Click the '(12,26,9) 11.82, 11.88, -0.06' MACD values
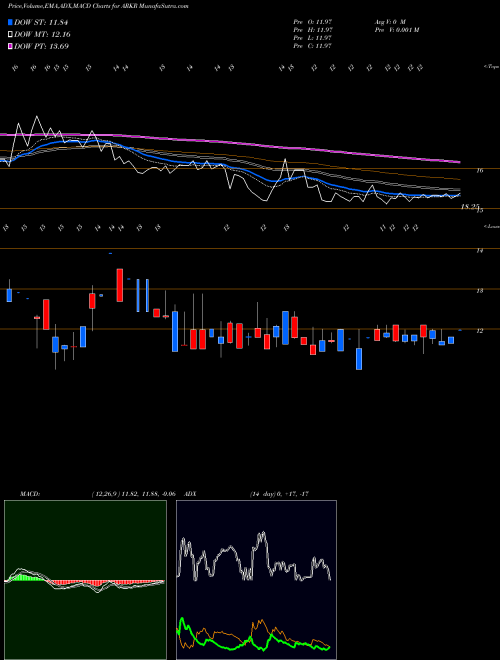This screenshot has height=660, width=500. 133,494
